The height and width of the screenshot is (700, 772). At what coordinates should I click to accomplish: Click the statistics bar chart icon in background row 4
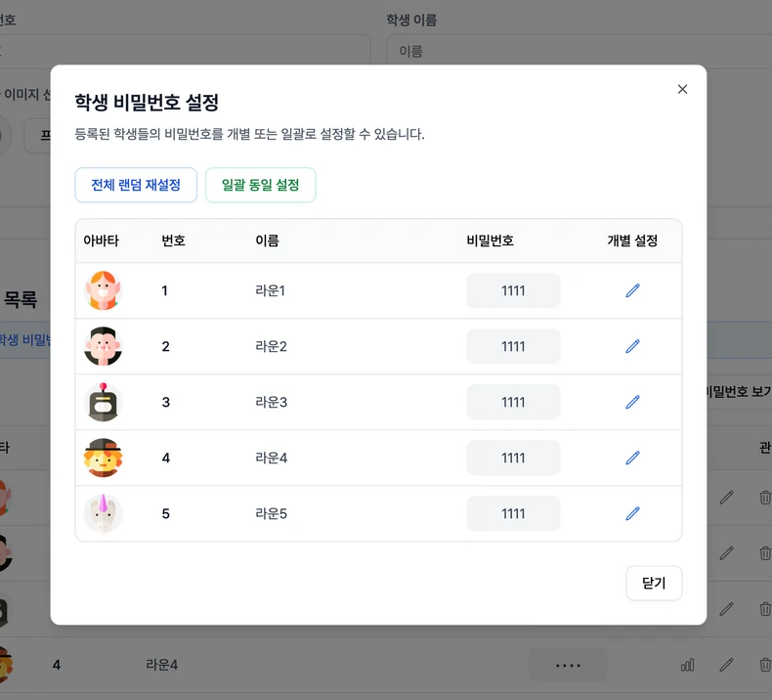pos(688,665)
